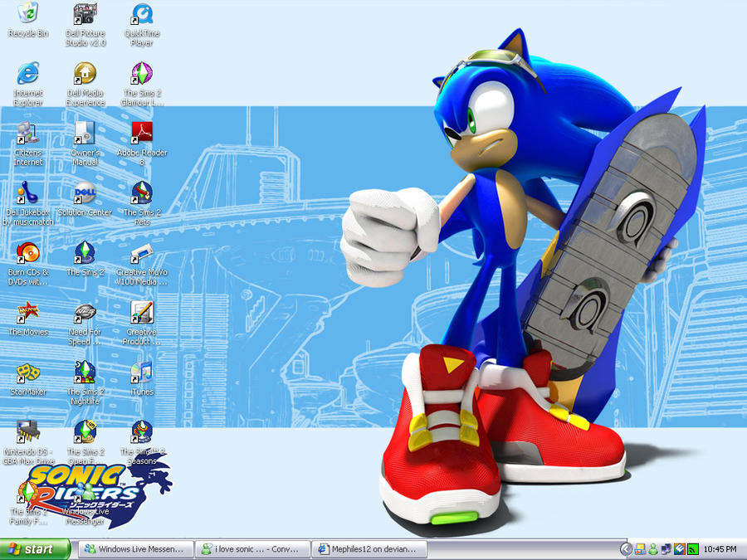This screenshot has width=747, height=560.
Task: Switch to 'i love sonic' conversation window
Action: tap(252, 549)
